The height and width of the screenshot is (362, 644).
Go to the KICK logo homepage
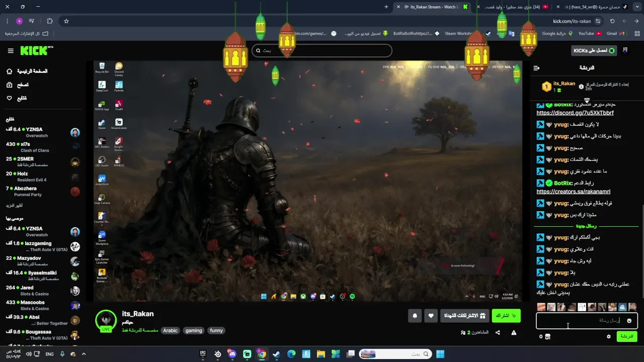tap(36, 50)
